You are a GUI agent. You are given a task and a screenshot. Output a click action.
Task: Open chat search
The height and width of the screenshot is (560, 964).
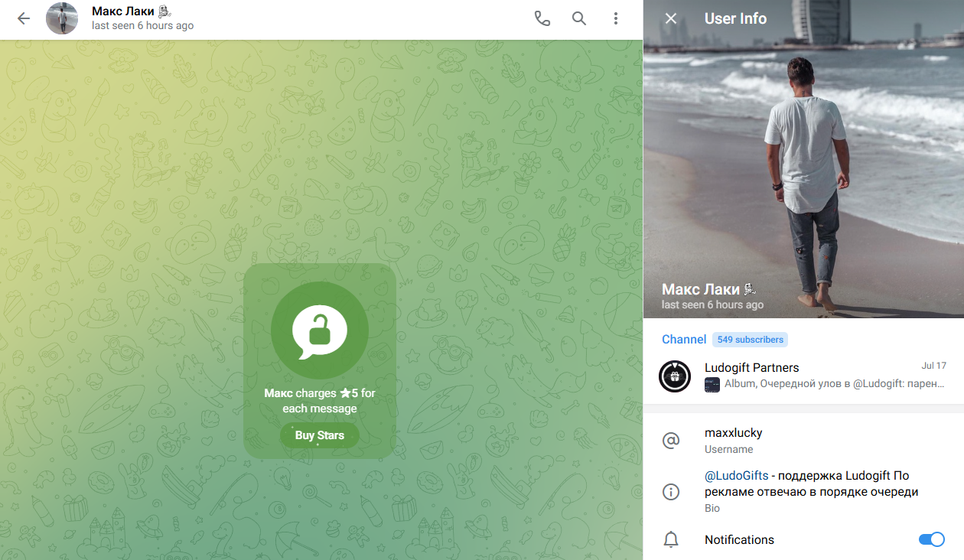pyautogui.click(x=579, y=18)
